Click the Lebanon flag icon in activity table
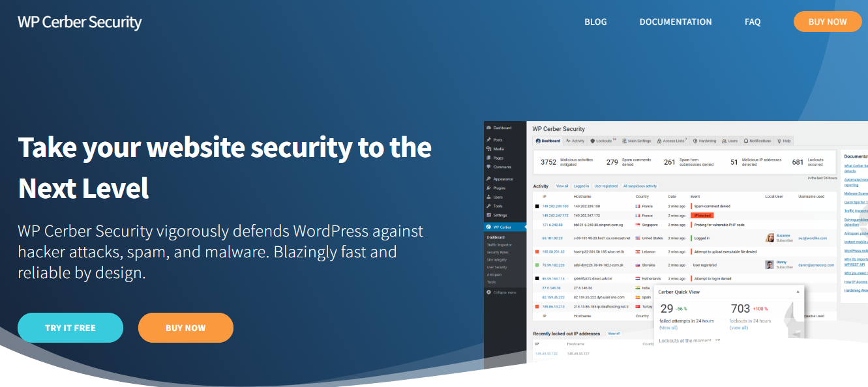Image resolution: width=868 pixels, height=387 pixels. pyautogui.click(x=638, y=251)
